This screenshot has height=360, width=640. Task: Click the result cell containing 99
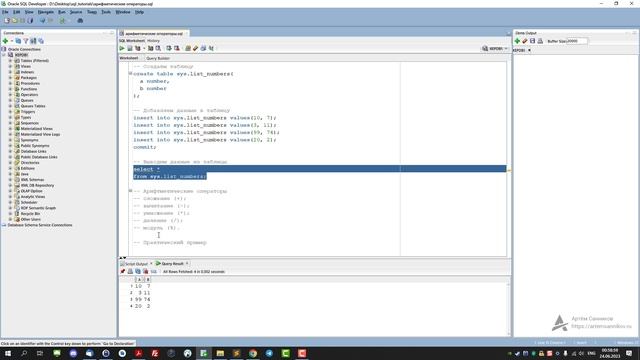(x=138, y=299)
